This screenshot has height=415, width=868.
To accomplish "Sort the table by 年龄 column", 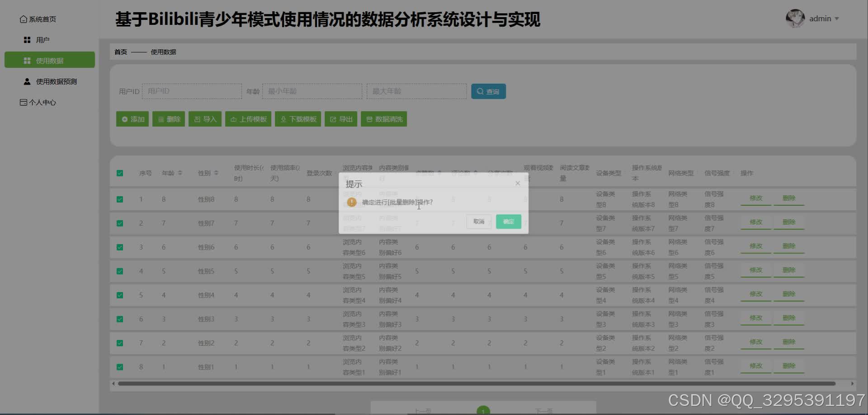I will coord(179,172).
